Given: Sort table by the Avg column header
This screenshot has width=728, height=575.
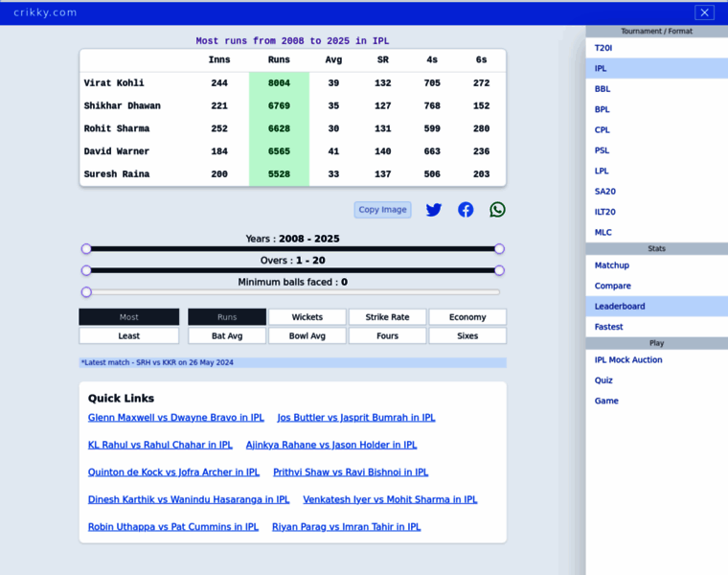Looking at the screenshot, I should (x=333, y=60).
